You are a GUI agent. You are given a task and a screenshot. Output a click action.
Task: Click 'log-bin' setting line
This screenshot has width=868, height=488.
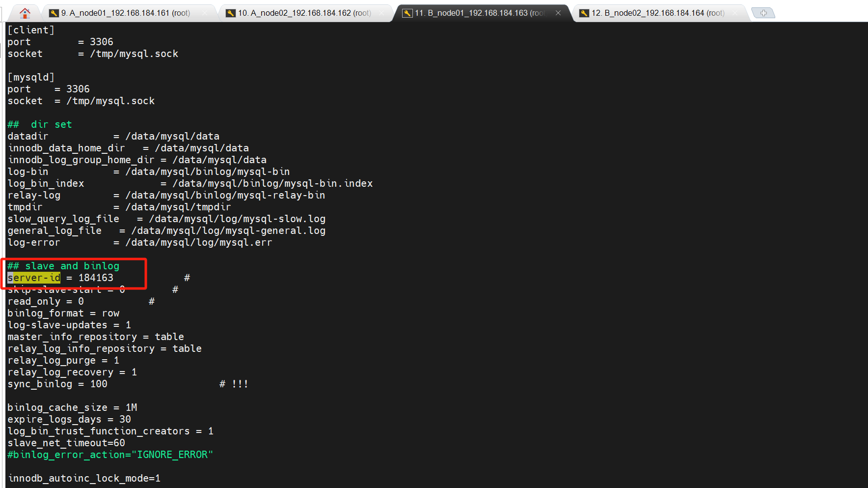(x=149, y=172)
